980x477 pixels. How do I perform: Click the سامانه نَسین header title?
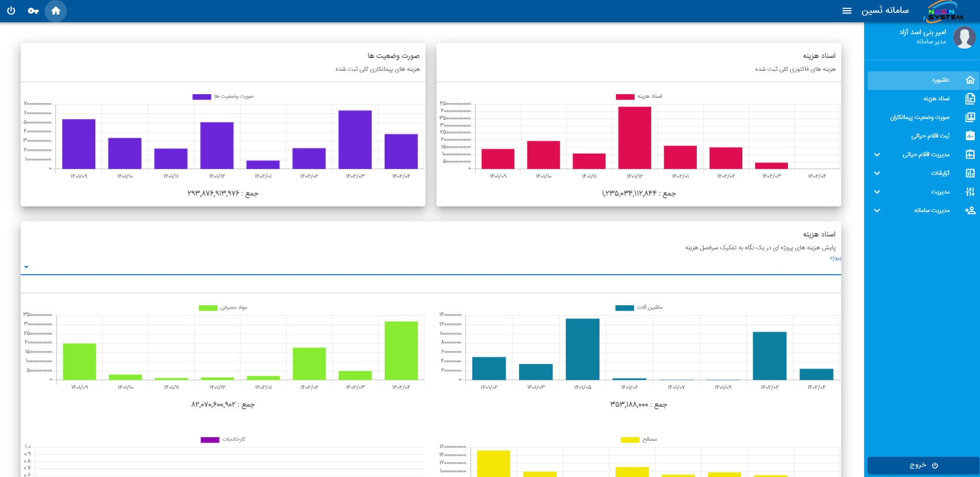885,10
